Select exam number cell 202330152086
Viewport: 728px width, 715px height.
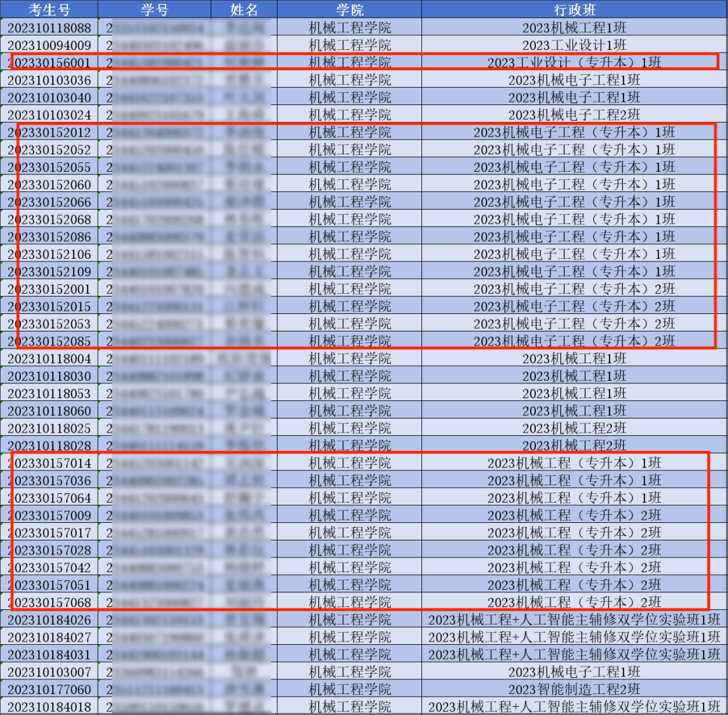[x=49, y=237]
